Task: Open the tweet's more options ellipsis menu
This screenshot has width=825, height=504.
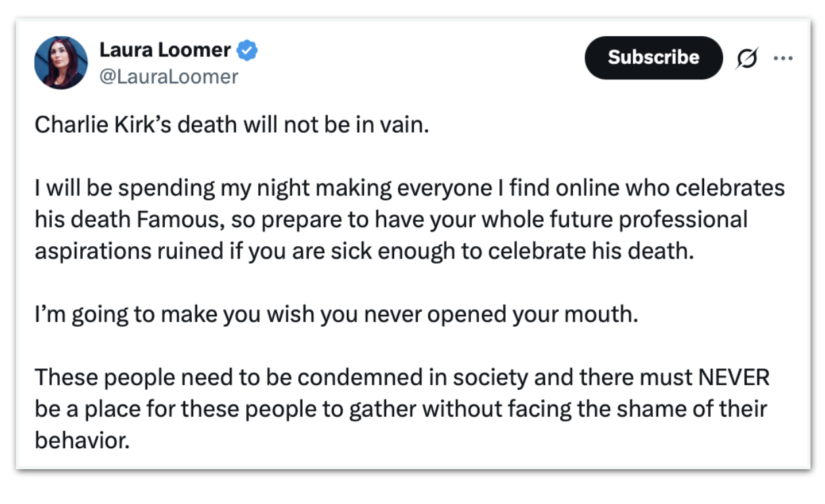Action: [x=783, y=58]
